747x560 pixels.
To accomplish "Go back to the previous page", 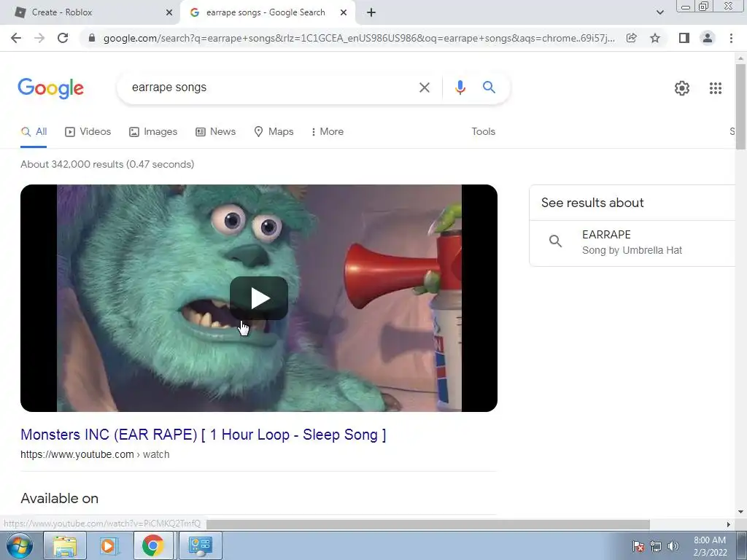I will (16, 38).
